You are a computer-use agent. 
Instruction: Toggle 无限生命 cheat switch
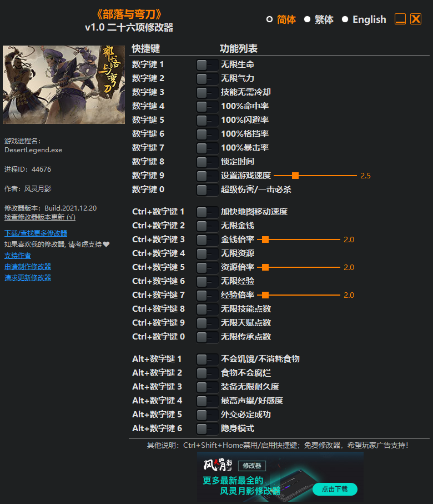207,65
